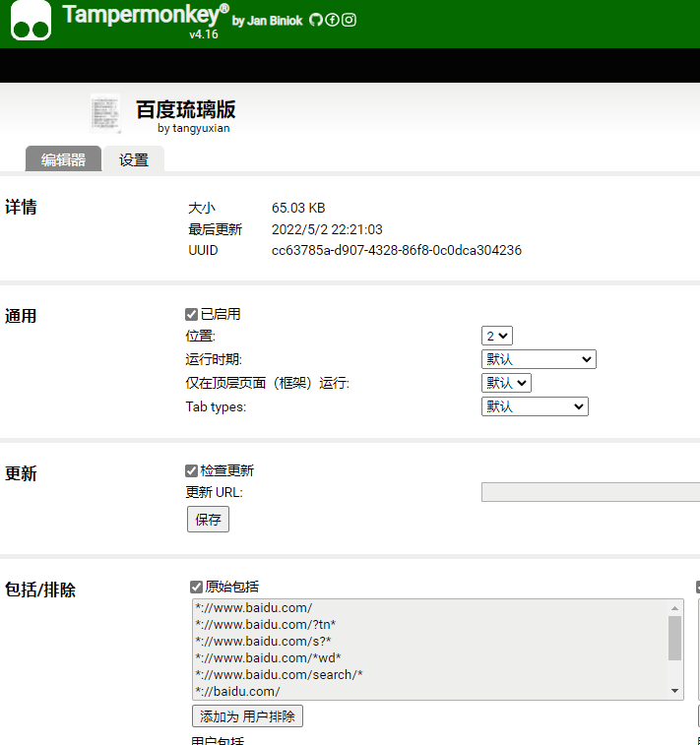Switch to the 设置 tab

click(x=134, y=159)
